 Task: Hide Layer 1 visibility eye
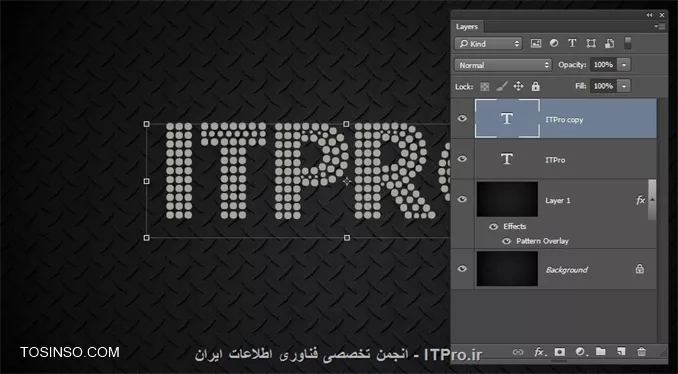point(462,199)
